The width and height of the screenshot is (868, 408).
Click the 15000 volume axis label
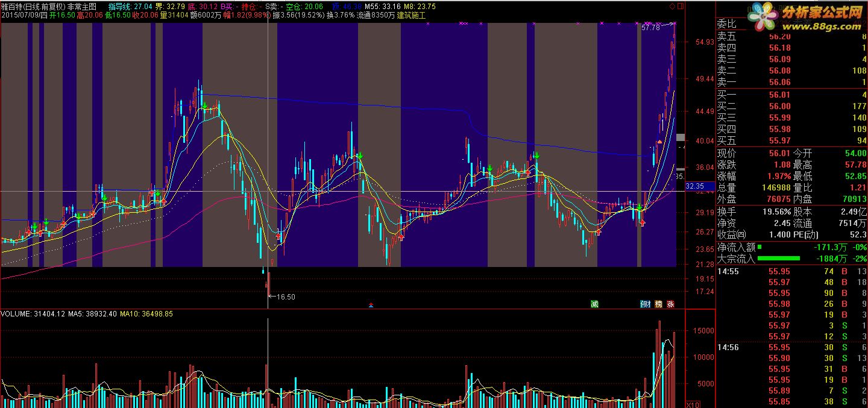pos(702,331)
